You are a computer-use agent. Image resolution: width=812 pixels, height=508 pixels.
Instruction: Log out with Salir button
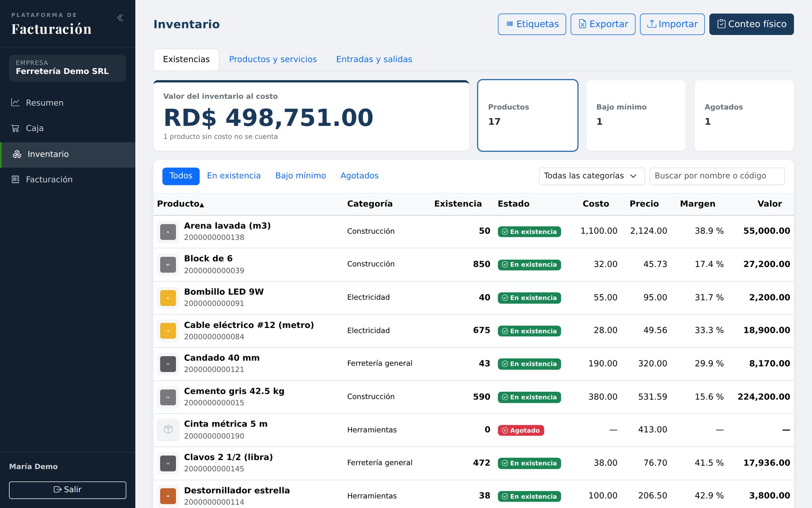coord(67,490)
